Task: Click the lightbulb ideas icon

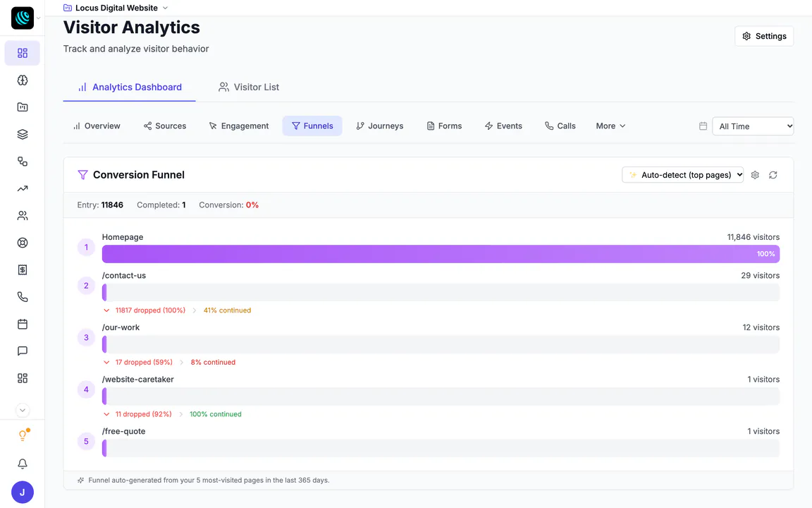Action: pos(23,435)
